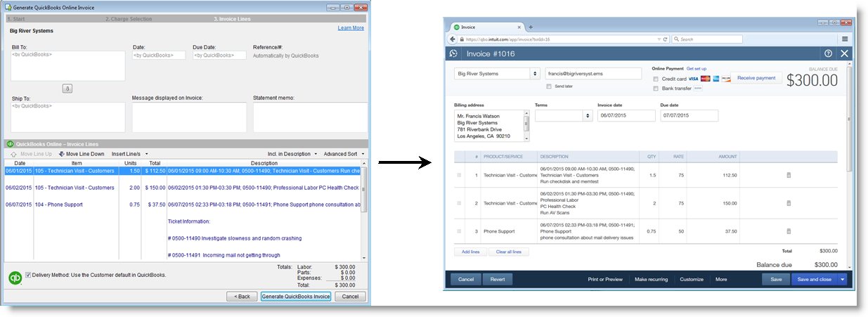The width and height of the screenshot is (868, 317).
Task: Check the Bank transfer option
Action: [656, 89]
